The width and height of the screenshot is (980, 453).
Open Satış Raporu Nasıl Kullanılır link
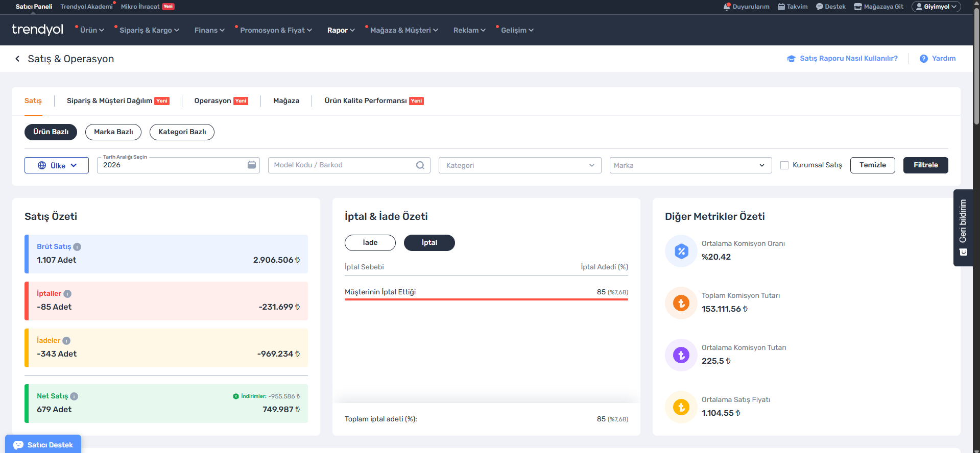[x=843, y=59]
